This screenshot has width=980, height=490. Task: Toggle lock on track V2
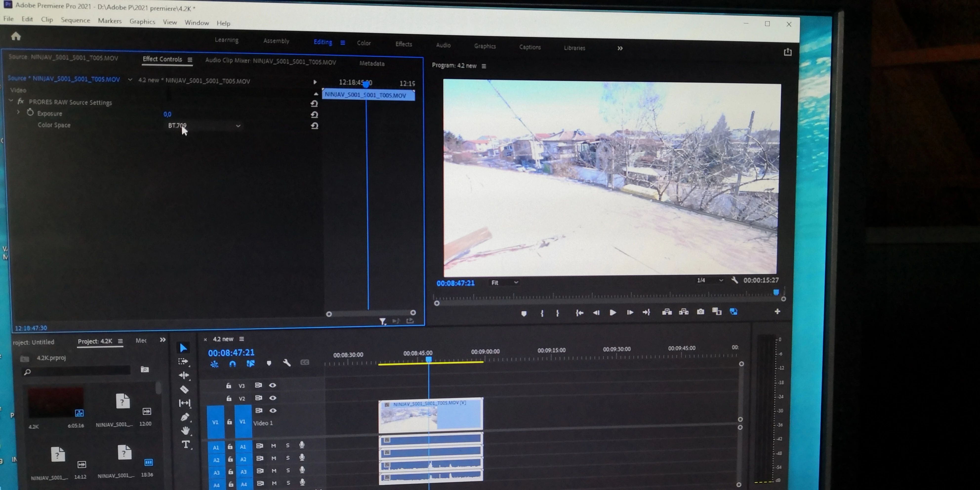(229, 398)
